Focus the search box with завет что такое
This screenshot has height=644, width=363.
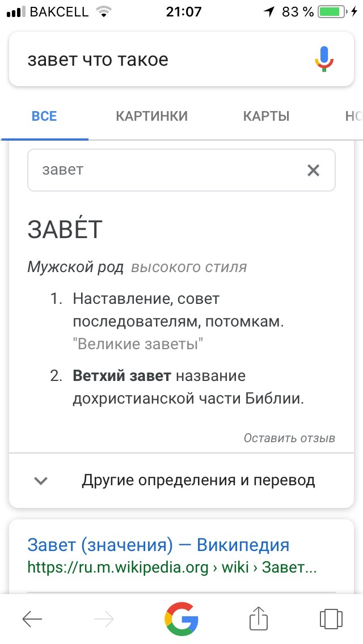pos(161,60)
